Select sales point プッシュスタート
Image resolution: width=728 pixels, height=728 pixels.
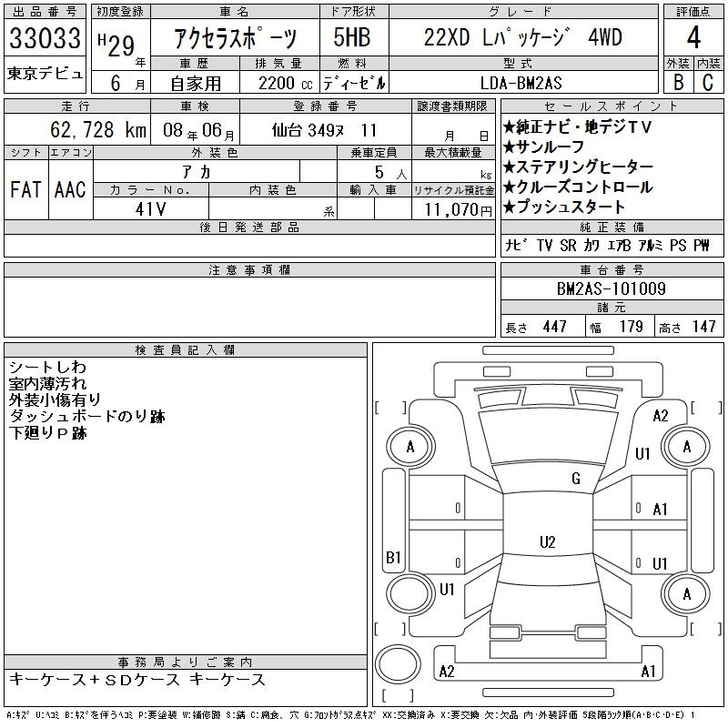click(563, 207)
